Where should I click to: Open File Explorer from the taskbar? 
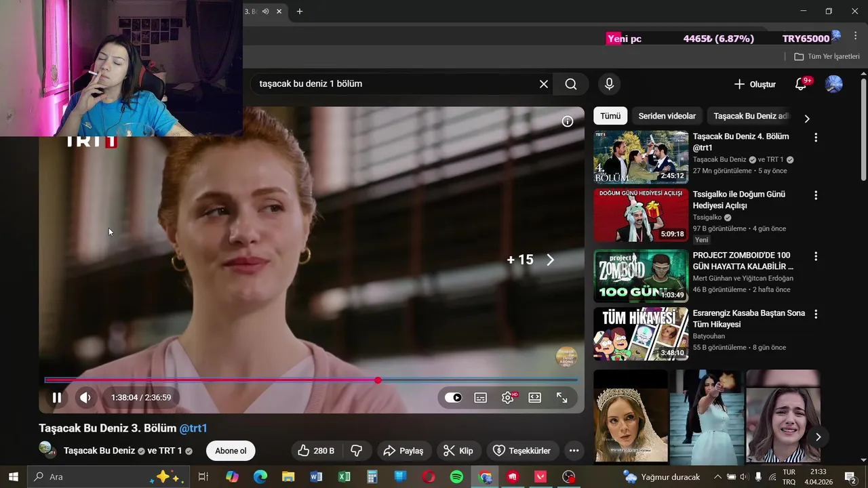point(288,477)
